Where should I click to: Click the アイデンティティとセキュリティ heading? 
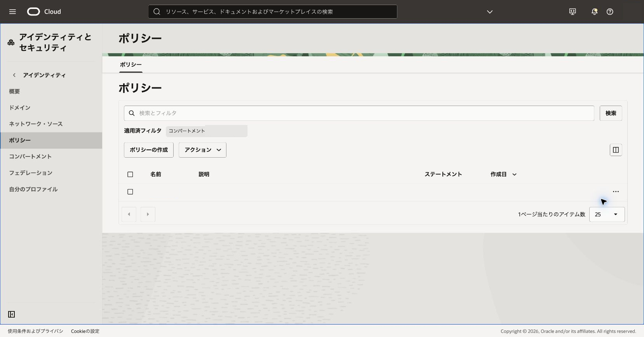55,42
